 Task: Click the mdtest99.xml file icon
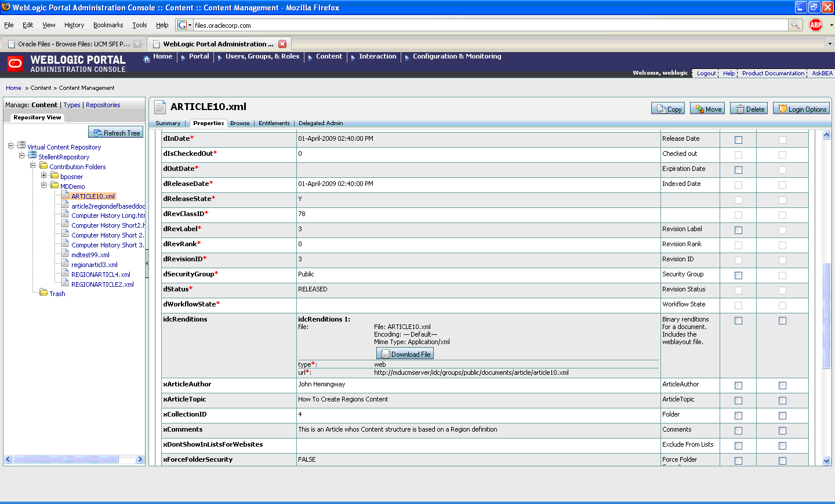tap(66, 254)
